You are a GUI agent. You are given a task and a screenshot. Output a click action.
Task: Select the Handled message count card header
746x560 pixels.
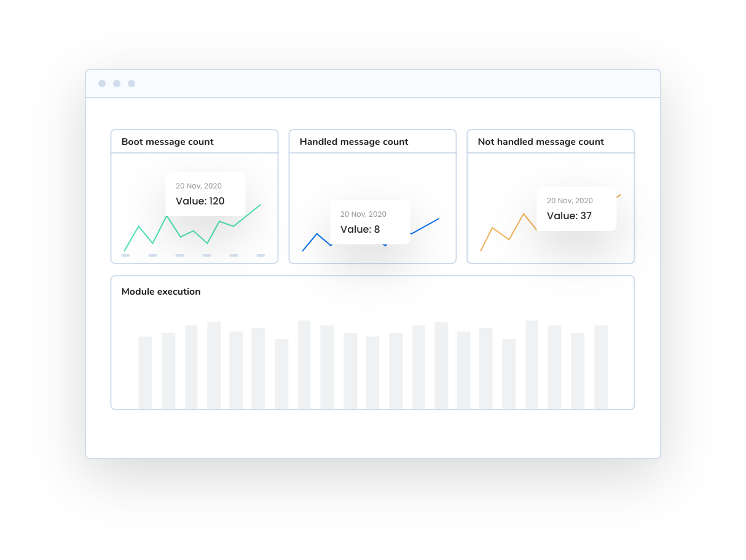point(372,141)
